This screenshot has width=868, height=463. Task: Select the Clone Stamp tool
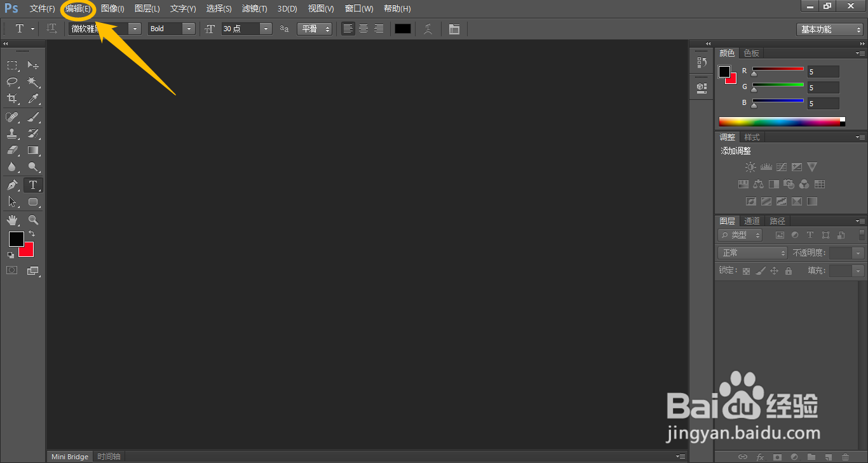tap(12, 134)
